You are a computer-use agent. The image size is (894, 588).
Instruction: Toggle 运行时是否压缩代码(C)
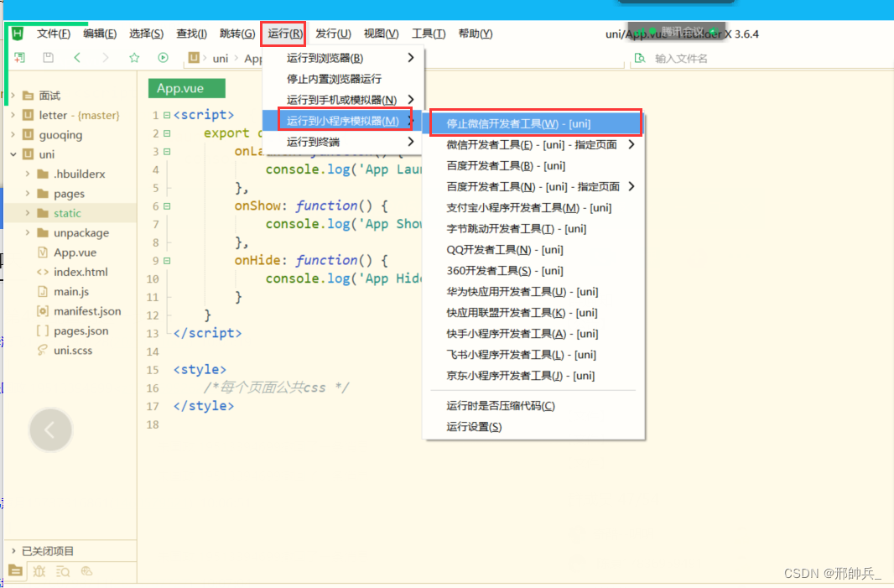534,406
